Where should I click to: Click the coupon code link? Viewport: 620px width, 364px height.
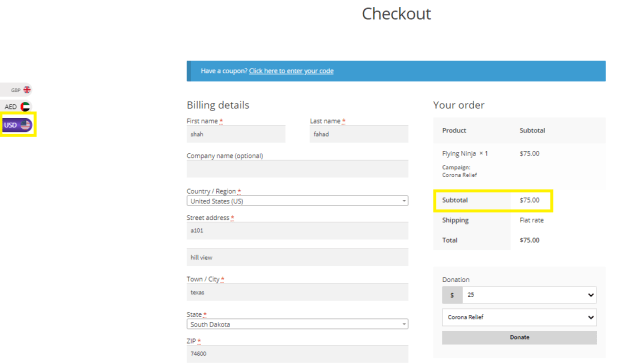(x=291, y=71)
